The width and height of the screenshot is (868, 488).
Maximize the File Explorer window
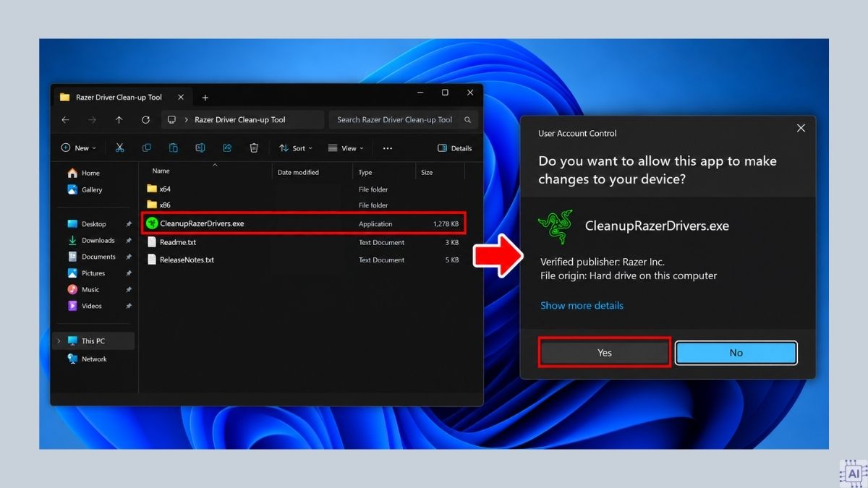[x=445, y=93]
